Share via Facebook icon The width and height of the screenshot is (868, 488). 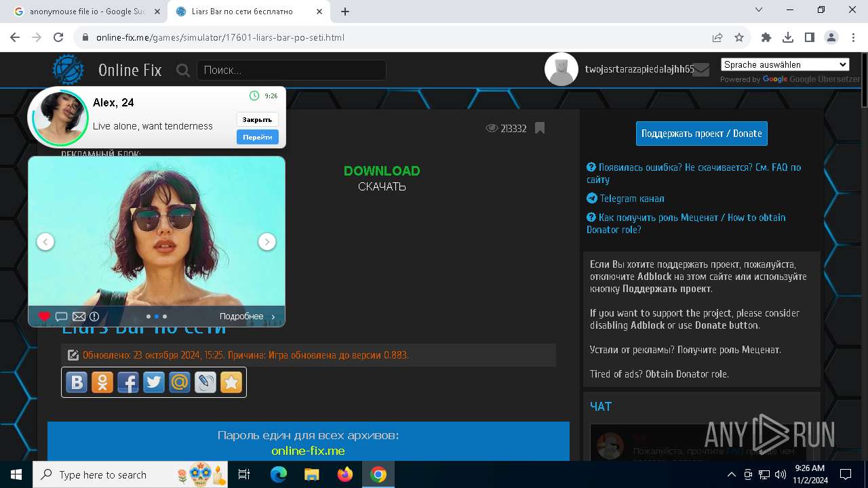tap(127, 382)
